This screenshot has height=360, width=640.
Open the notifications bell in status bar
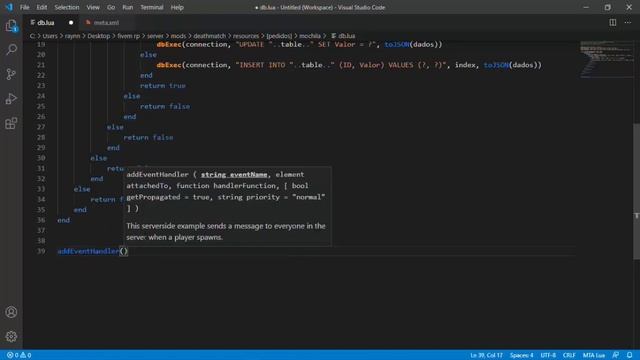click(630, 355)
